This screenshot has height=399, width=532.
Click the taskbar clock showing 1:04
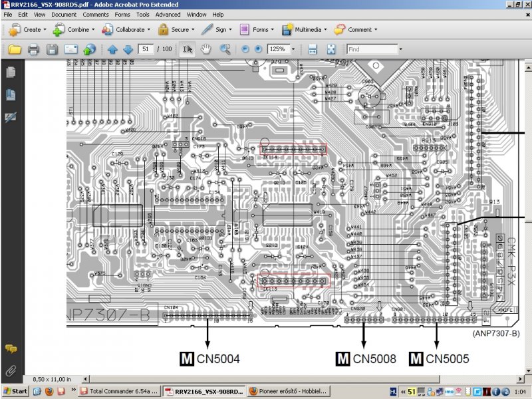[x=520, y=392]
